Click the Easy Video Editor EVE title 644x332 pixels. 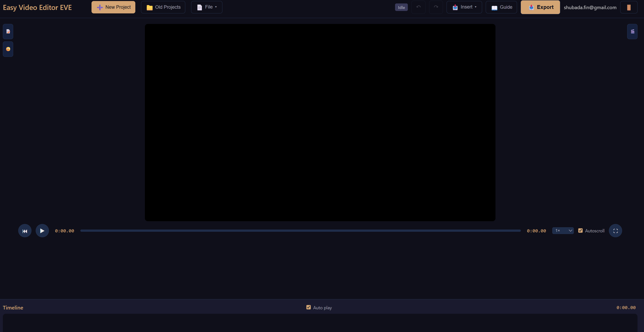[x=37, y=8]
